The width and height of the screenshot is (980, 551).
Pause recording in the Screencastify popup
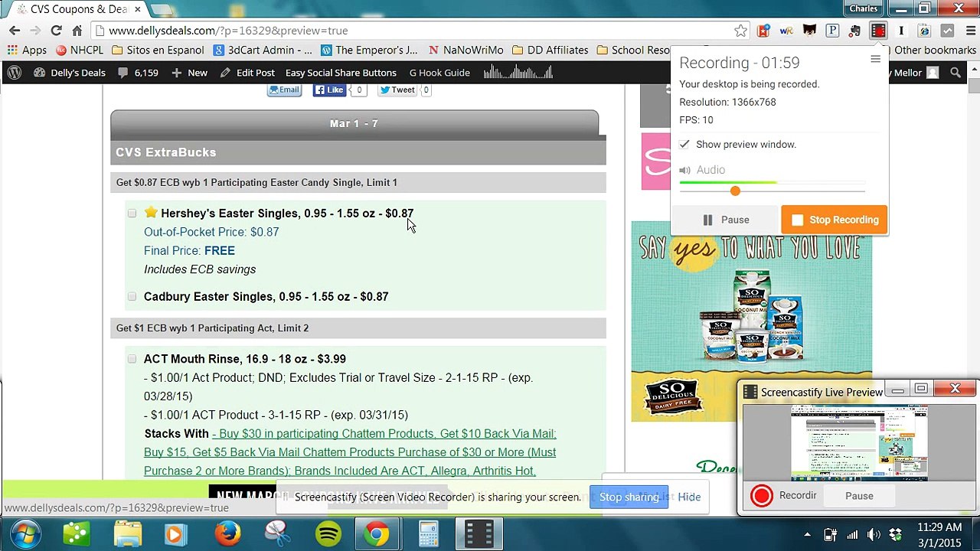point(726,220)
